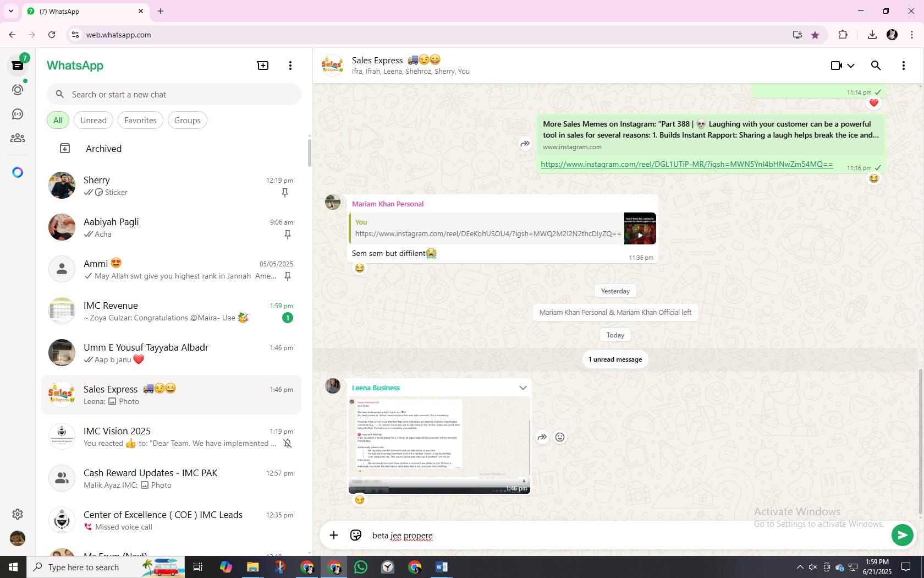Open Leena Business message options chevron
This screenshot has width=924, height=578.
pos(522,388)
